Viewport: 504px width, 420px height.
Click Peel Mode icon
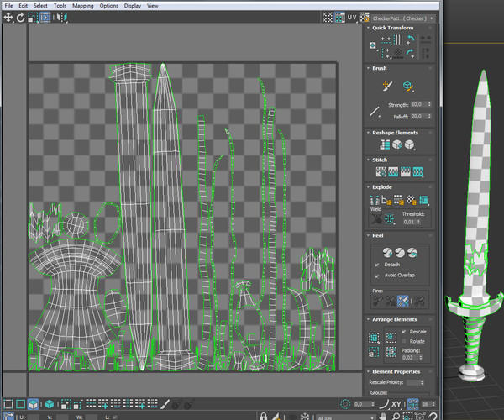(x=400, y=253)
